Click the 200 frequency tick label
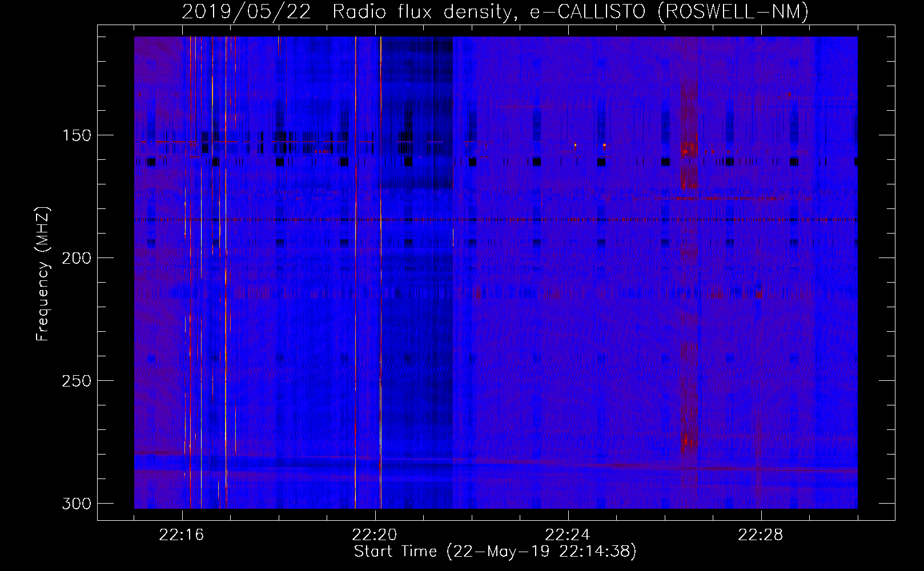Screen dimensions: 924x571 [76, 258]
